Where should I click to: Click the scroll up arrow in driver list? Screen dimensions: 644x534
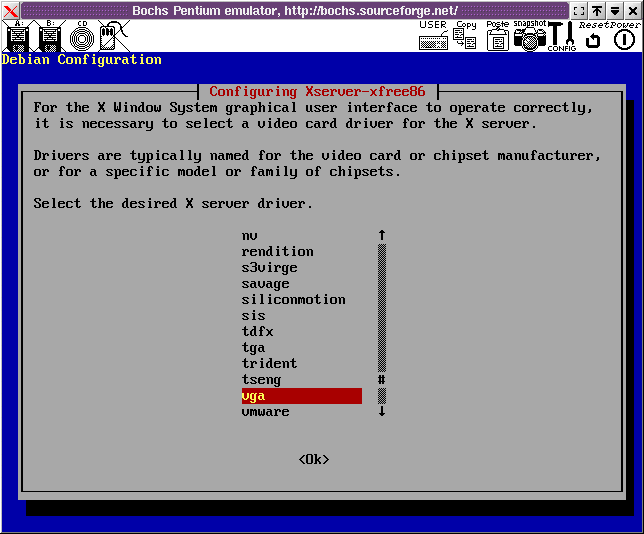[x=381, y=236]
